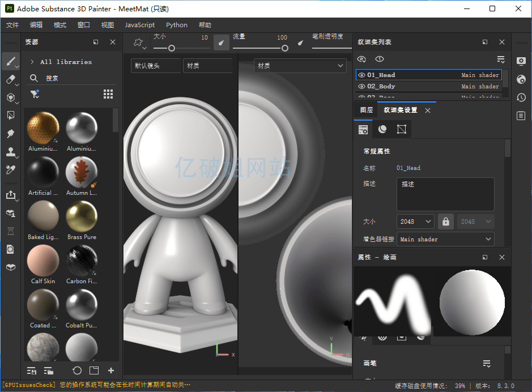The image size is (532, 392).
Task: Click the GPUIssuesCheck warning message
Action: [96, 385]
